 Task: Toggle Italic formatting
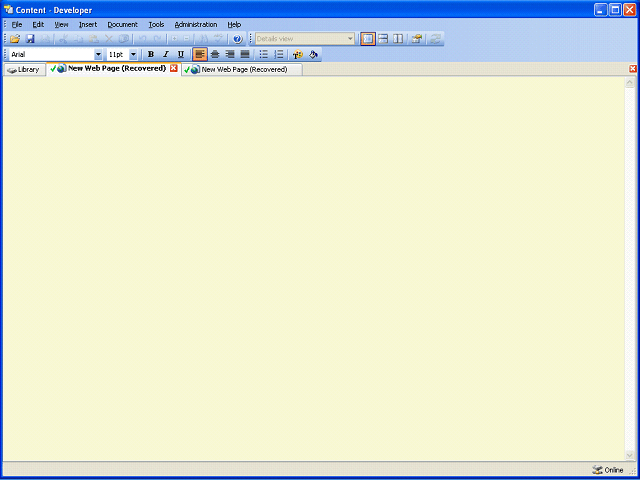(166, 54)
